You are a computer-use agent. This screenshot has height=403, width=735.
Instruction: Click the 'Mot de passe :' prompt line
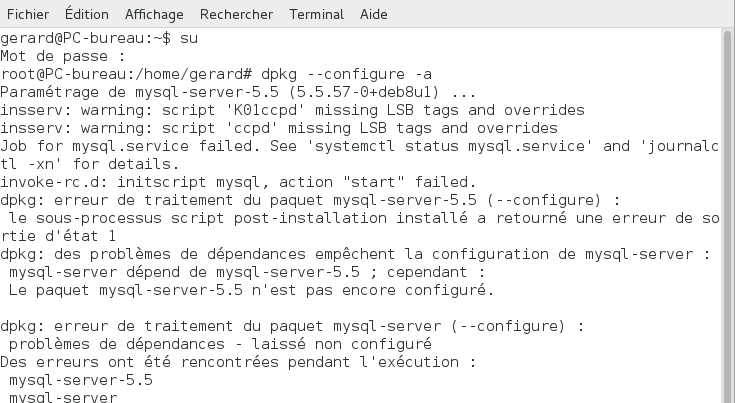(63, 56)
